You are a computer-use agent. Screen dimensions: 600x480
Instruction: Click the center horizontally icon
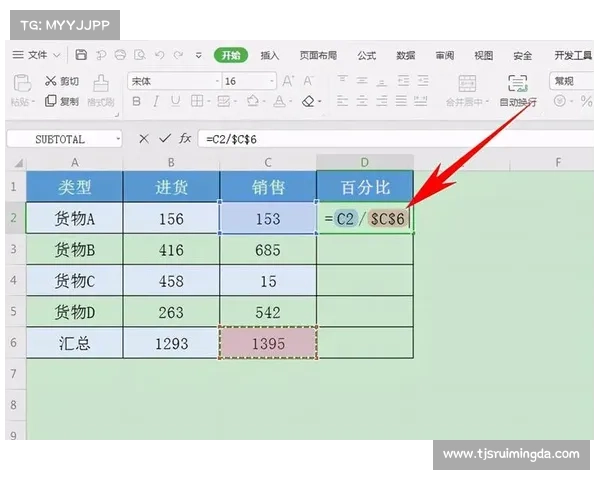362,101
